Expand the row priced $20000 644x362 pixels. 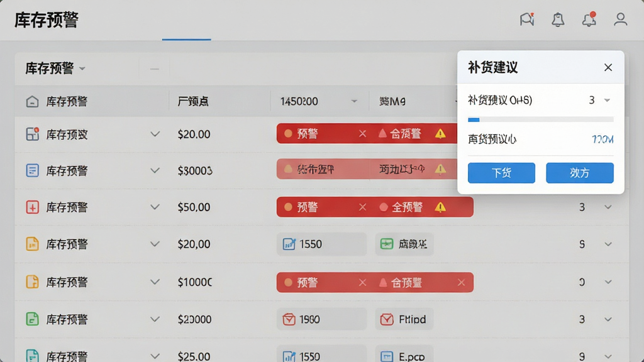tap(155, 319)
